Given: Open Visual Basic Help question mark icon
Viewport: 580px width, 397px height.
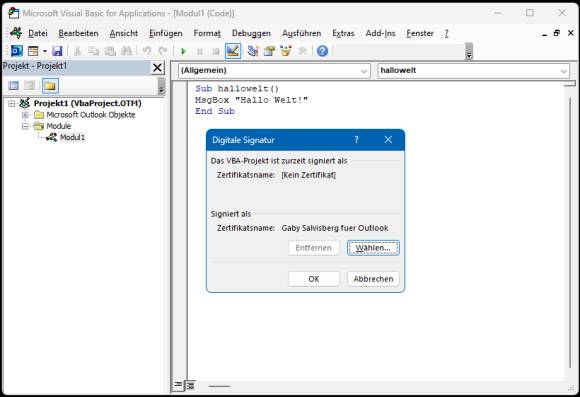Looking at the screenshot, I should click(322, 51).
